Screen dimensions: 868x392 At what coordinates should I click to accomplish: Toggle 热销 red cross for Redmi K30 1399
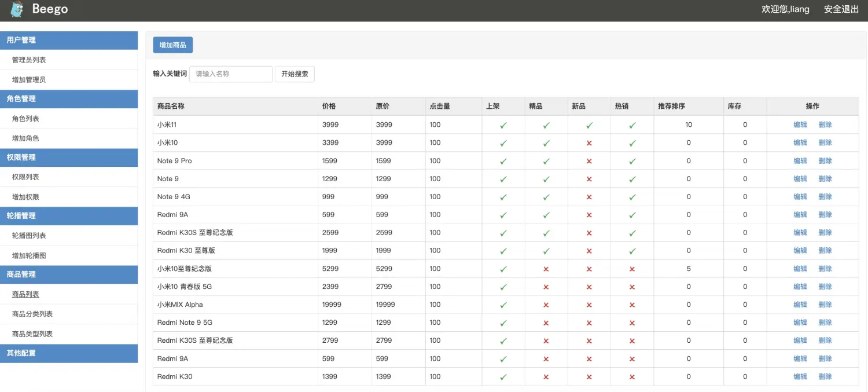point(632,376)
